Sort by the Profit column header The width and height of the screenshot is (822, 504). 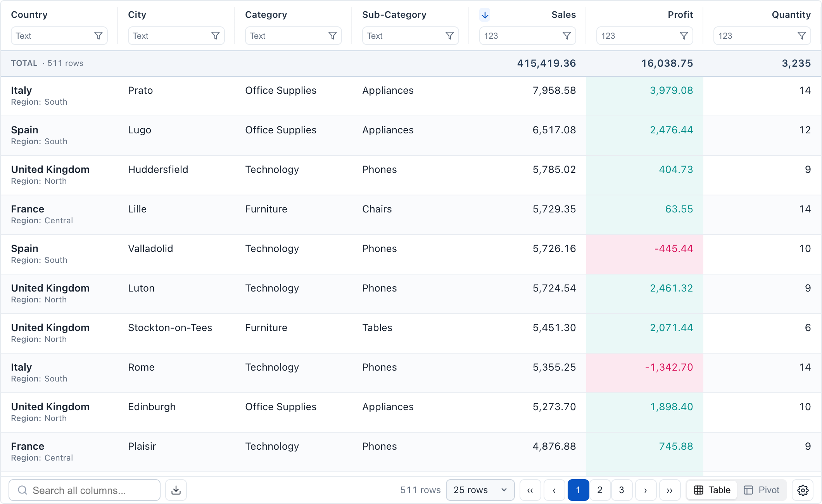point(680,15)
